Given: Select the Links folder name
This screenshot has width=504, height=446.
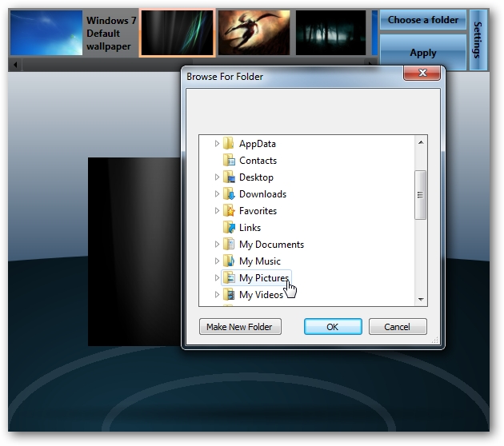Looking at the screenshot, I should click(x=250, y=227).
